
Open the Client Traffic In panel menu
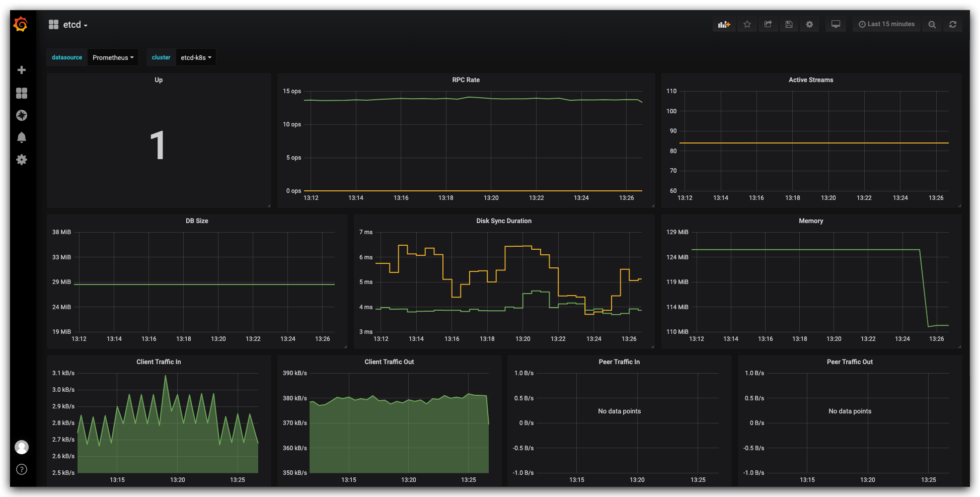tap(159, 362)
